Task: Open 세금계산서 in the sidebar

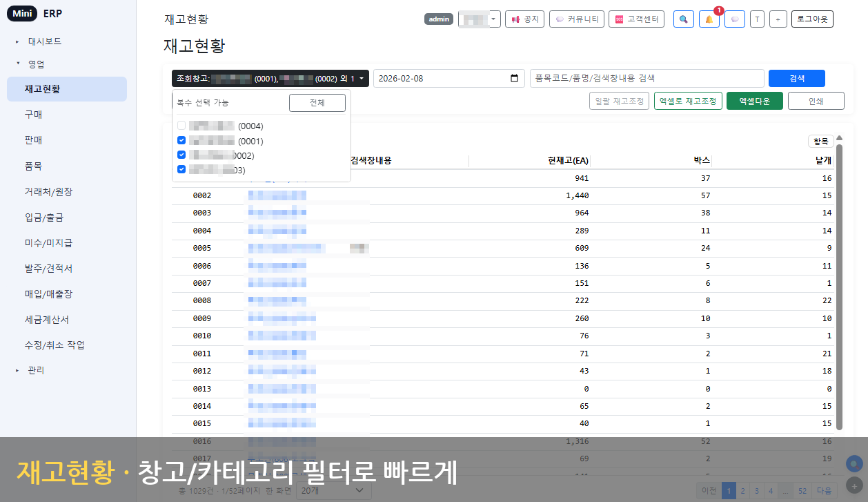Action: pyautogui.click(x=67, y=319)
